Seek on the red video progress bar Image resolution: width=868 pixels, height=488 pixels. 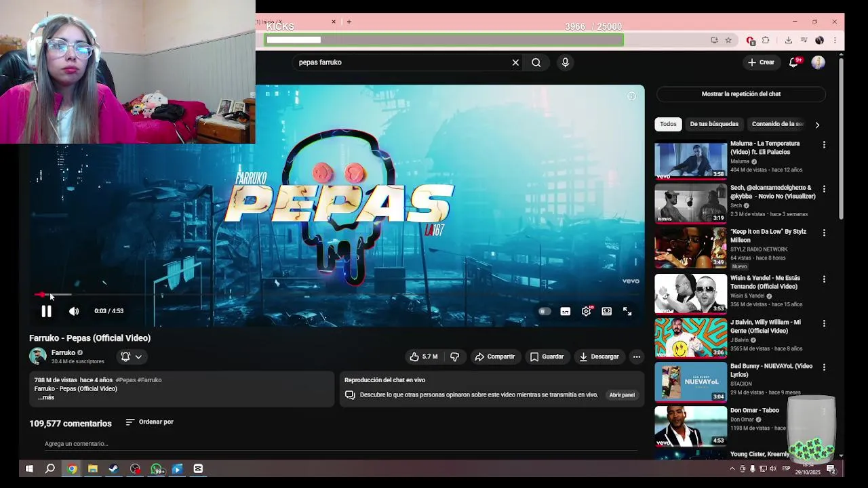337,295
